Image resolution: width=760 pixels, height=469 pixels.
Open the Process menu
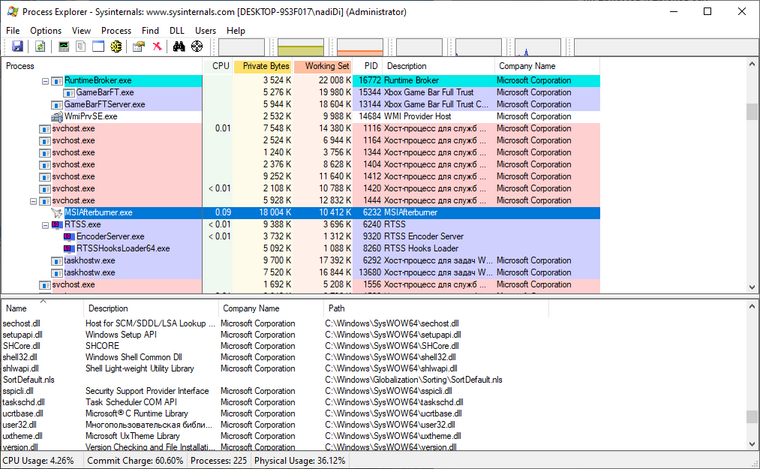[116, 31]
